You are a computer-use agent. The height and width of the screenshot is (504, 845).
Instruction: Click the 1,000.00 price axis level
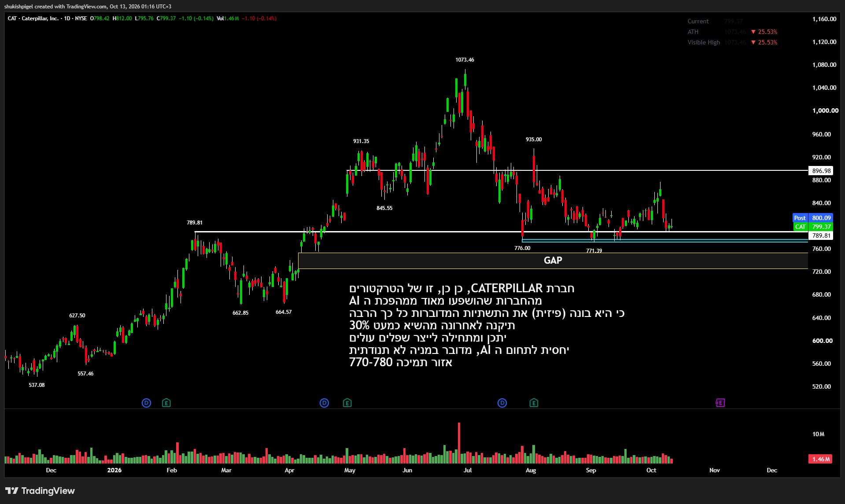pyautogui.click(x=825, y=110)
